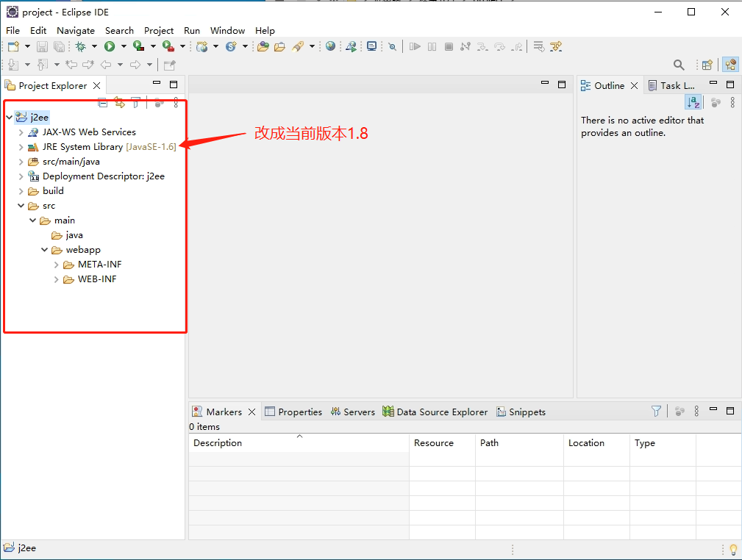Open Search flashlight dropdown arrow
Screen dimensions: 742x560
click(312, 46)
